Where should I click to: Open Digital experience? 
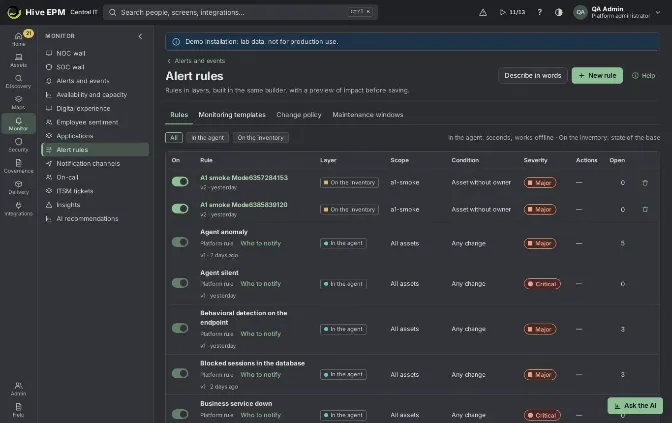(95, 108)
